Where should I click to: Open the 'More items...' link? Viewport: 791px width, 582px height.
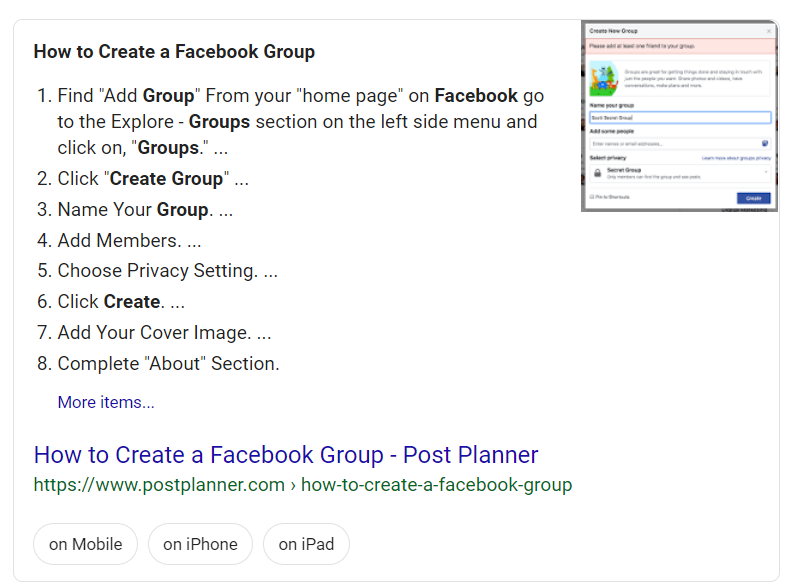pyautogui.click(x=106, y=403)
